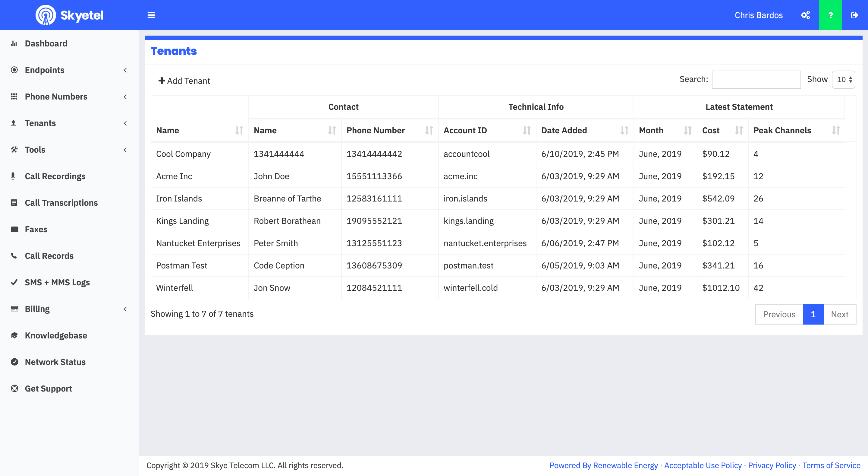Image resolution: width=868 pixels, height=476 pixels.
Task: Expand the Endpoints submenu chevron
Action: pos(125,70)
